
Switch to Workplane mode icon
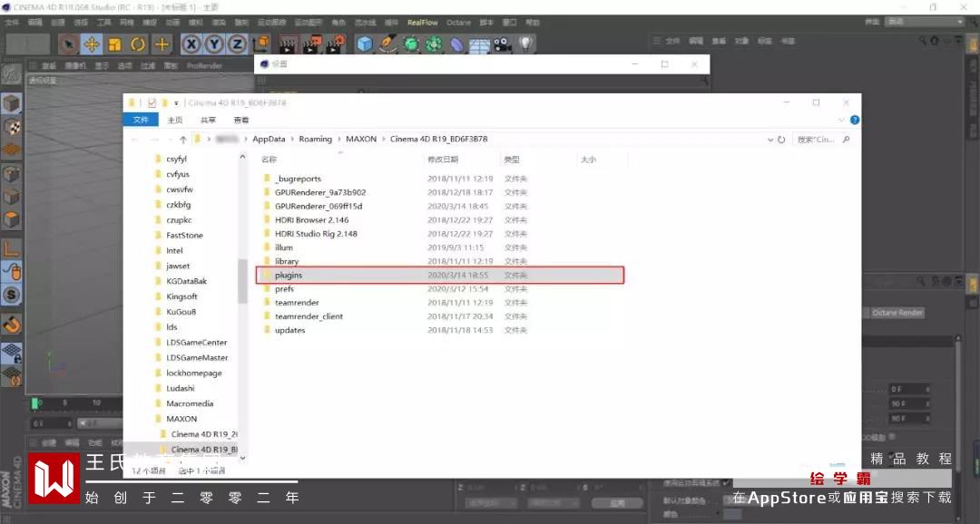[11, 150]
